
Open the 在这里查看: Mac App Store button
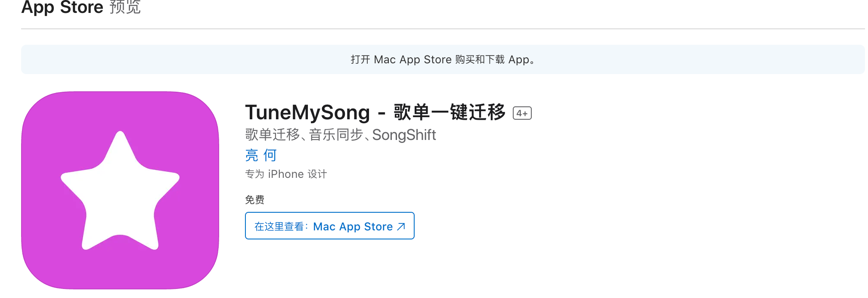coord(330,226)
